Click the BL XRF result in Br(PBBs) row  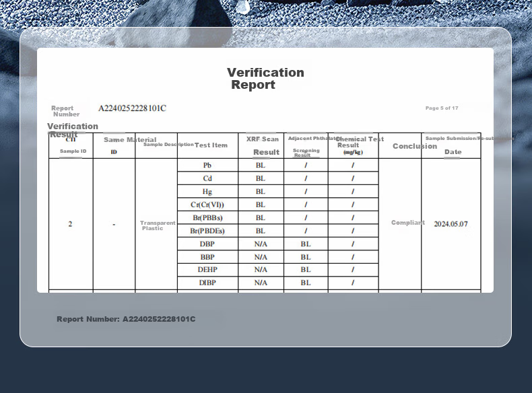click(260, 217)
